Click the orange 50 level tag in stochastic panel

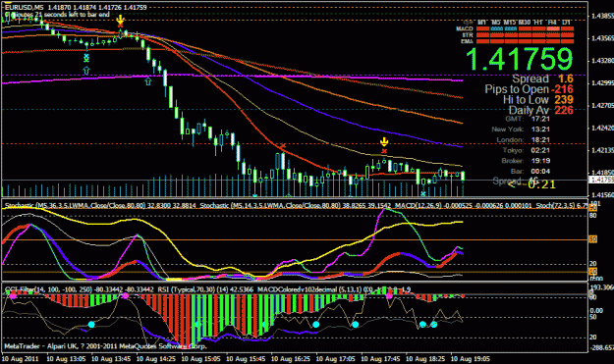(x=593, y=239)
